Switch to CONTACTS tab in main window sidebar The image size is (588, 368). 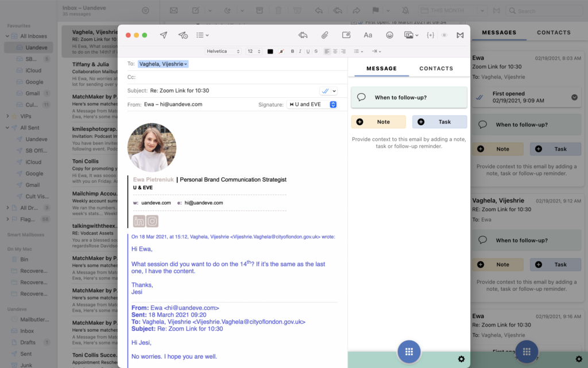click(554, 33)
